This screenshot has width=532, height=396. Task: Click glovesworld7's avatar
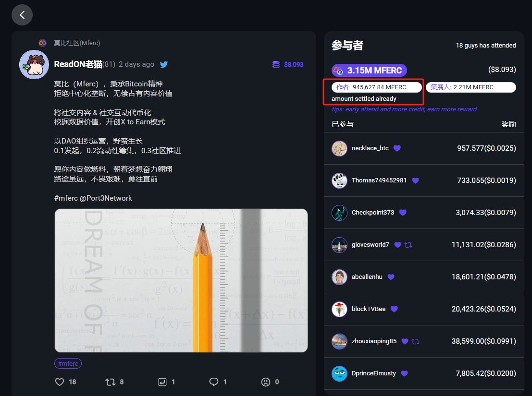(339, 245)
